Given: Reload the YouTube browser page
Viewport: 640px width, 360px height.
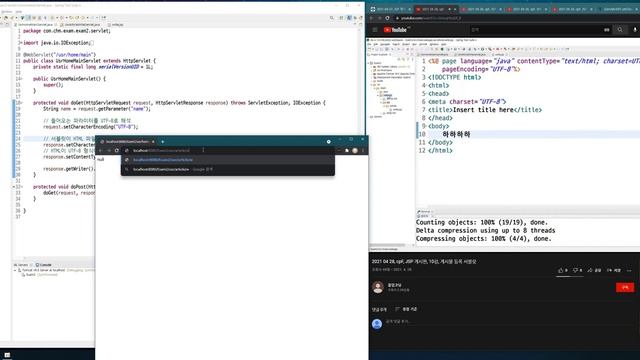Looking at the screenshot, I should pyautogui.click(x=387, y=18).
